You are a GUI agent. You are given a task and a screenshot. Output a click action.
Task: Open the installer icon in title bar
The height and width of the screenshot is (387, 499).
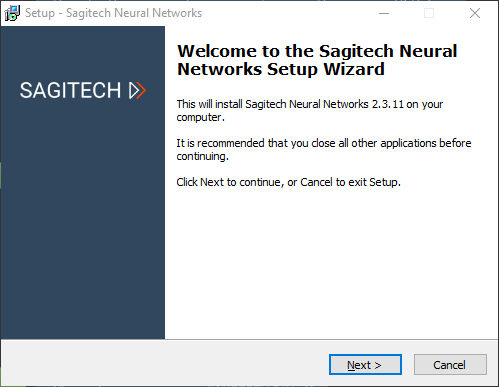12,13
